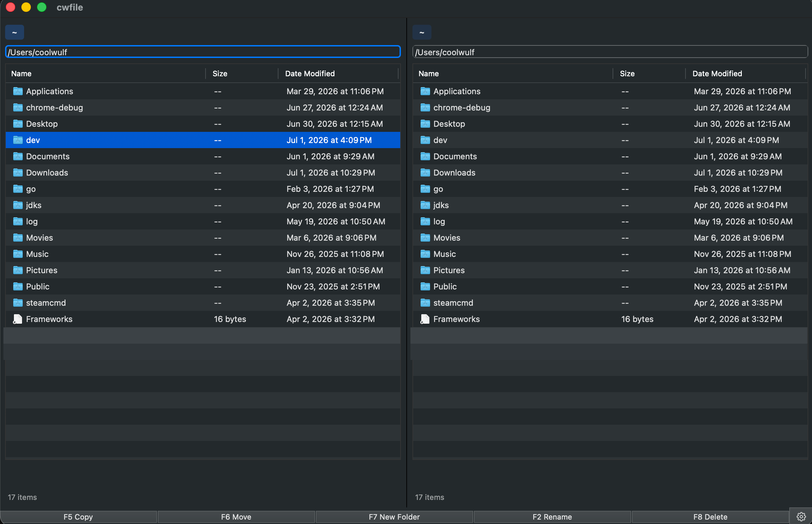Click right pane 17 items status text

tap(430, 497)
